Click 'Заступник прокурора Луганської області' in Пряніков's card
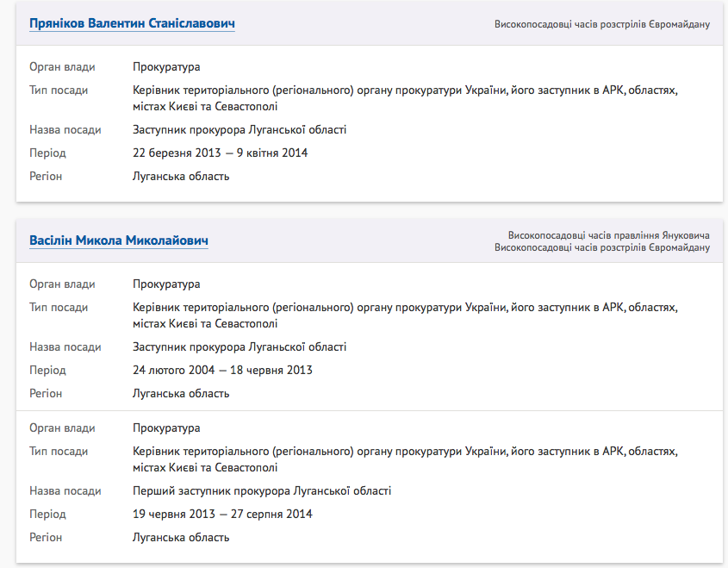The image size is (728, 568). [240, 130]
